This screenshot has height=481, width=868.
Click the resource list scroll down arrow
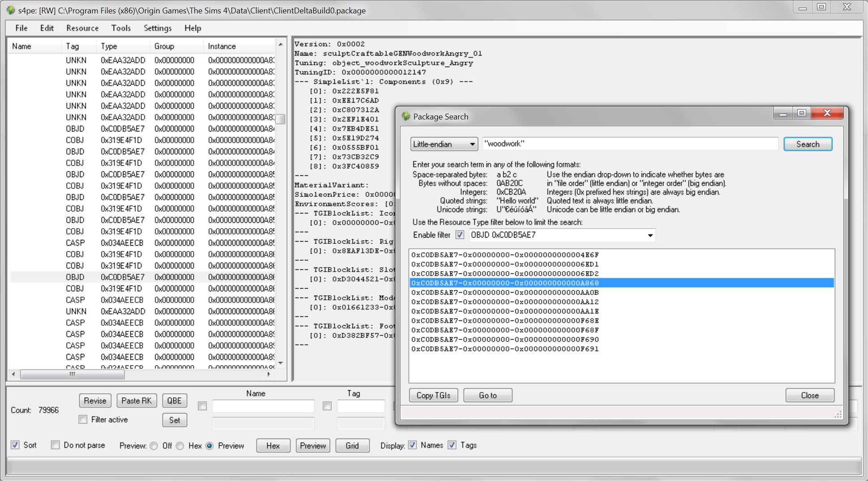281,363
